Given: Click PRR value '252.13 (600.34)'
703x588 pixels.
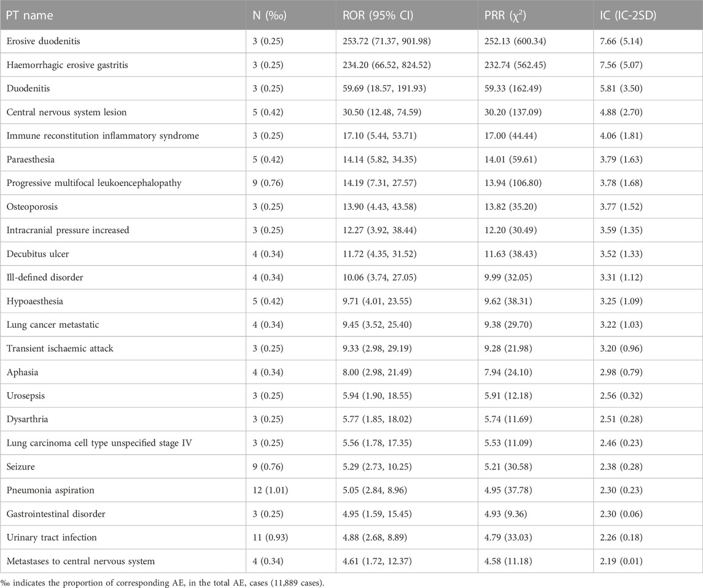Looking at the screenshot, I should point(515,41).
